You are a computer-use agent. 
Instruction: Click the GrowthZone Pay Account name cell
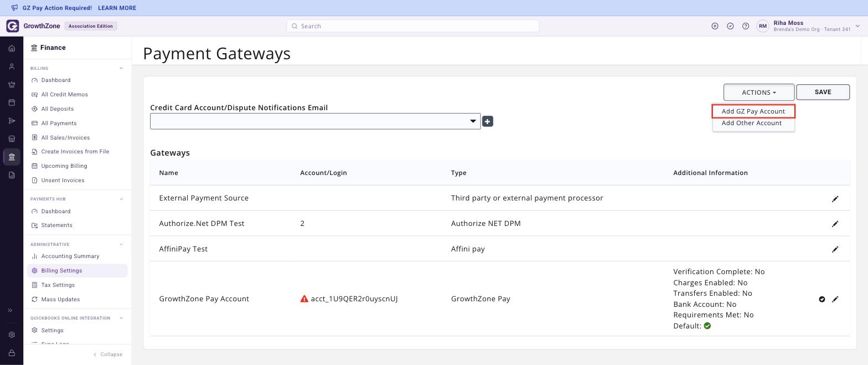click(204, 299)
